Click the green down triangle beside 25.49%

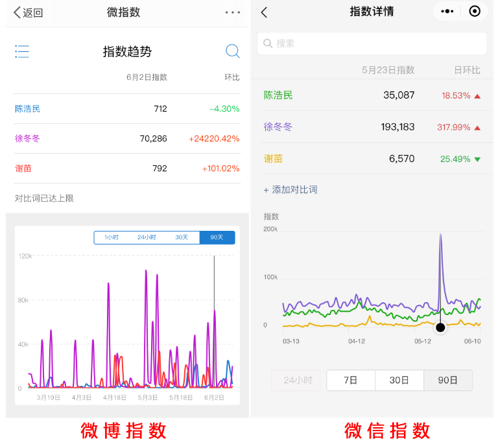(x=477, y=159)
